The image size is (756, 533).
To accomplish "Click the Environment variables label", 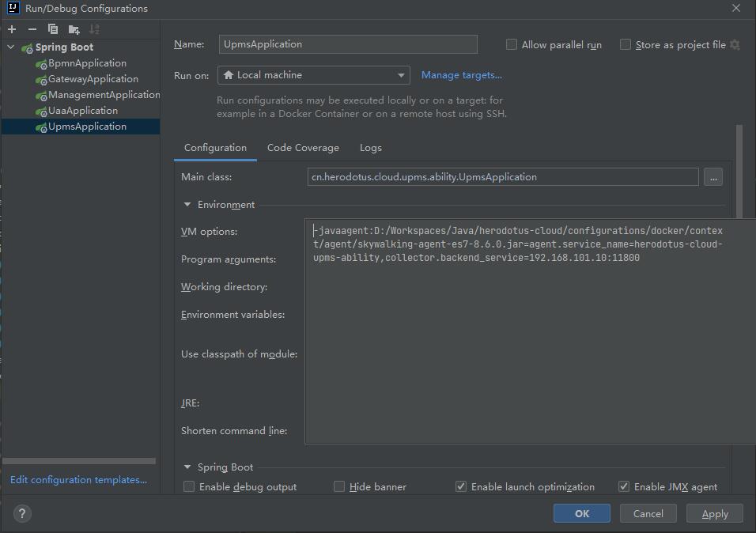I will pyautogui.click(x=232, y=315).
